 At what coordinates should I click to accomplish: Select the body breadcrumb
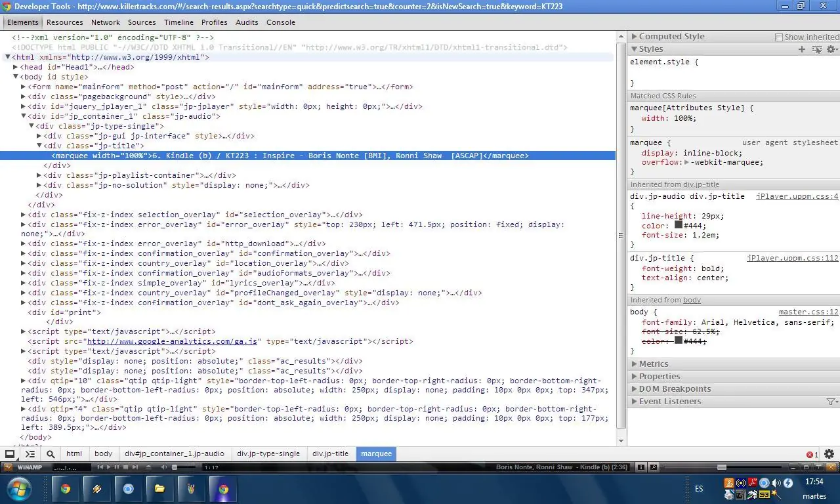tap(104, 453)
